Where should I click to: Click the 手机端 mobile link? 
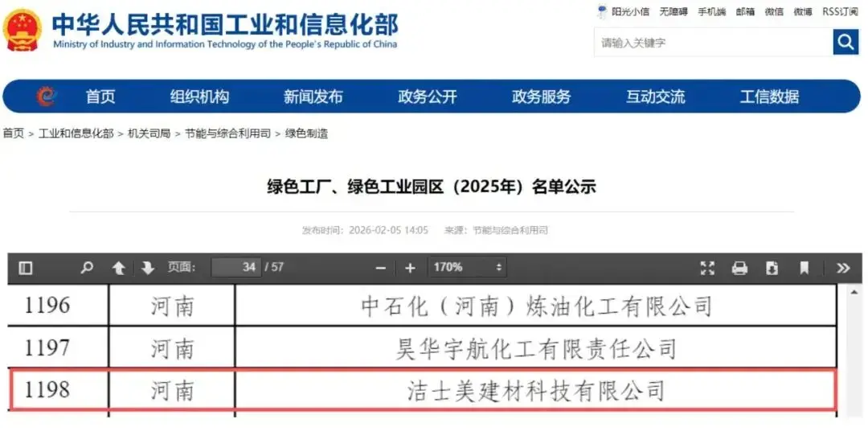(x=711, y=11)
